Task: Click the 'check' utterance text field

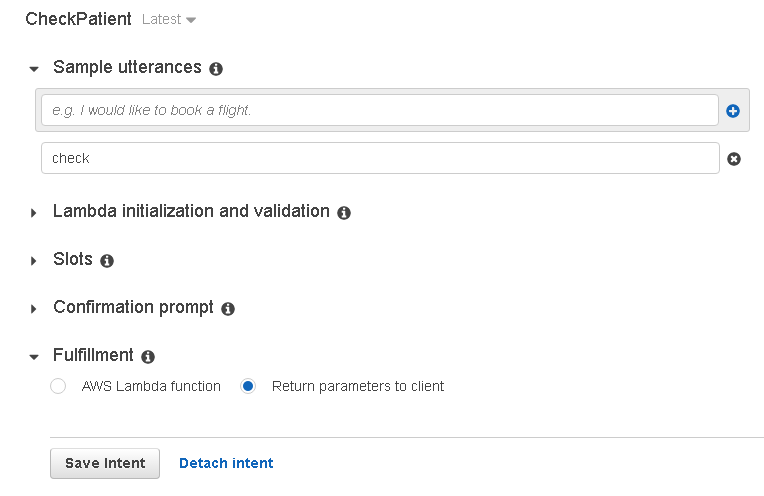Action: [379, 158]
